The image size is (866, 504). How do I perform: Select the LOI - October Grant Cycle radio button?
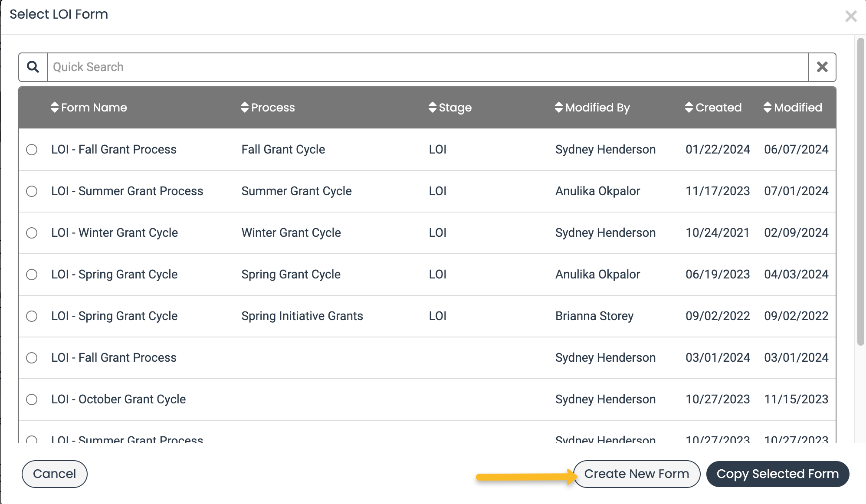coord(32,400)
